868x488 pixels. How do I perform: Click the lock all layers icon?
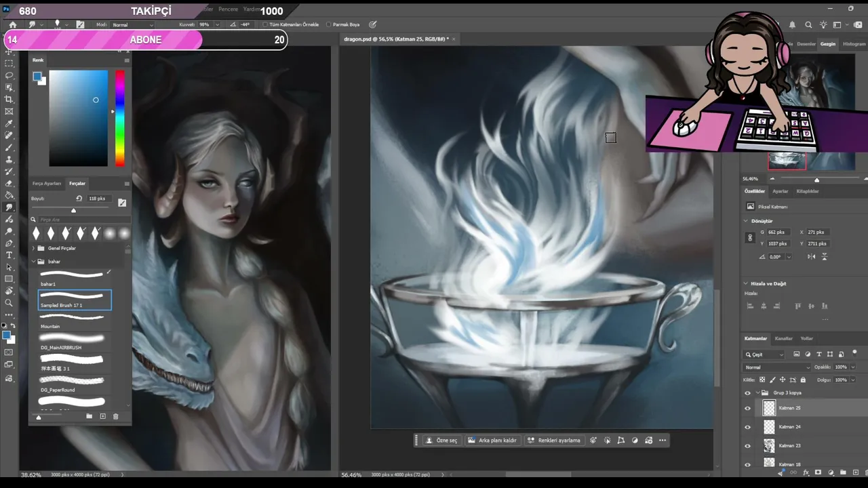(x=804, y=380)
